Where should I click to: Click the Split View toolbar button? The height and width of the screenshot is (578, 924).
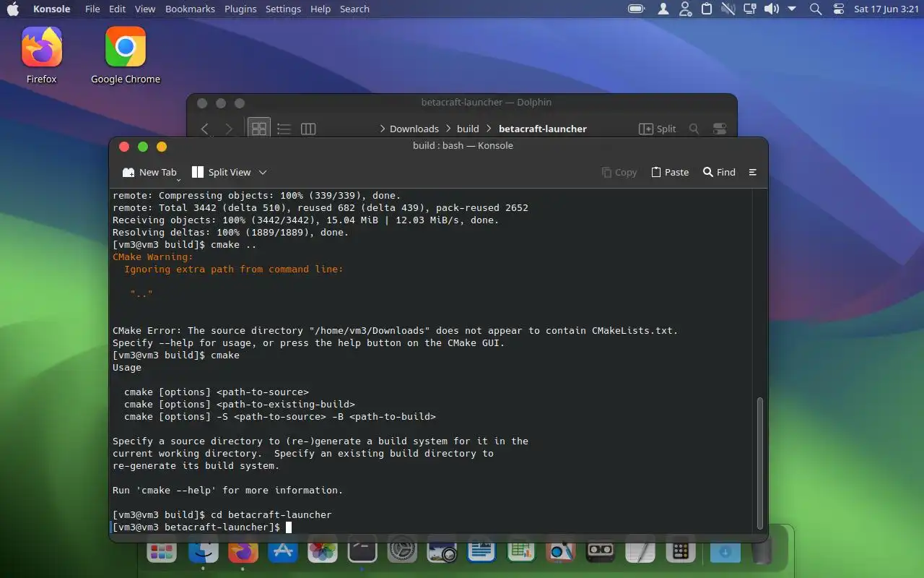pos(221,172)
